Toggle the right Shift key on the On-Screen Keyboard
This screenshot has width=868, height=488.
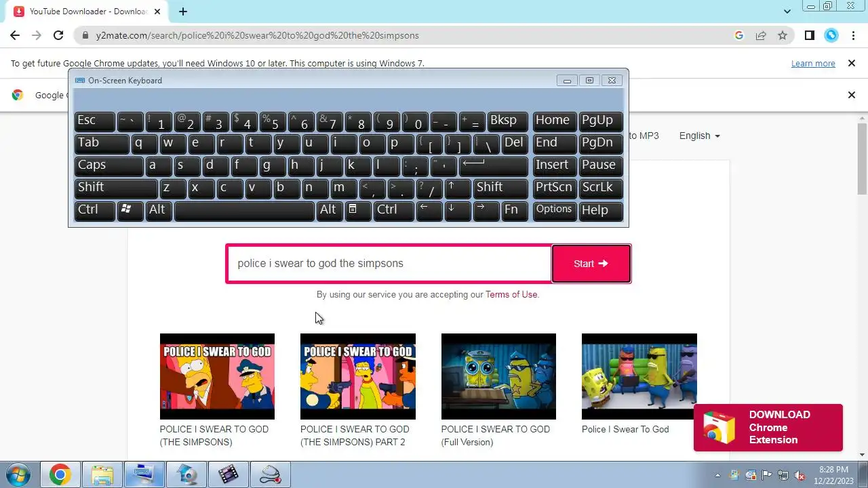pos(500,188)
